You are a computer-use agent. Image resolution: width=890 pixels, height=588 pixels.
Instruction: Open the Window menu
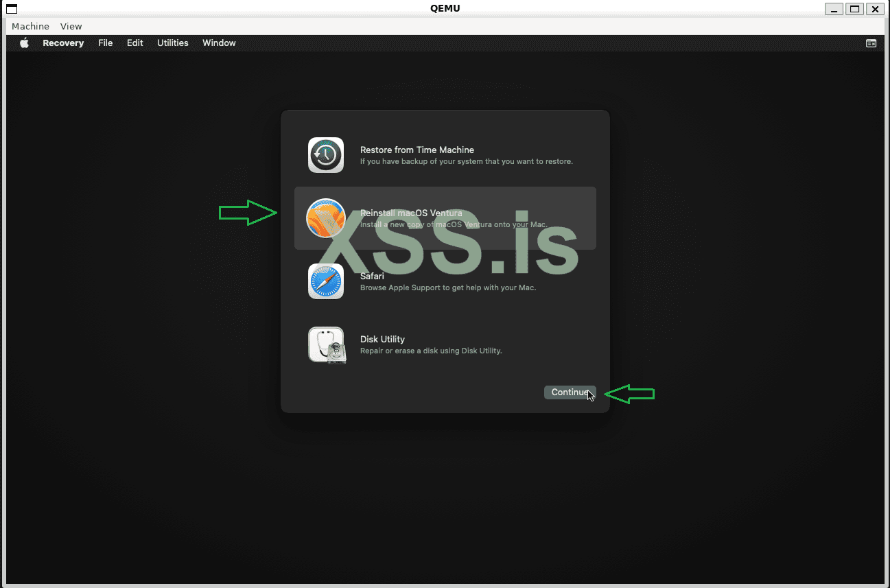219,43
